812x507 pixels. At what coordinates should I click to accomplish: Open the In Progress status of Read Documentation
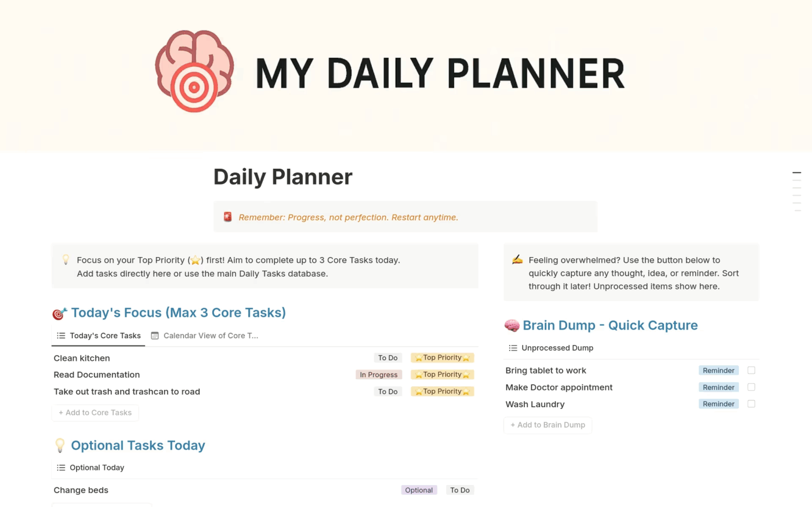(378, 375)
